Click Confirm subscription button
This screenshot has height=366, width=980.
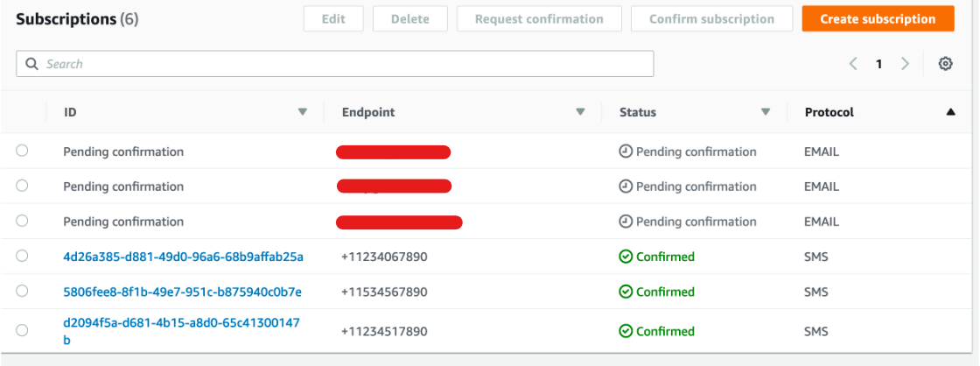click(x=710, y=18)
